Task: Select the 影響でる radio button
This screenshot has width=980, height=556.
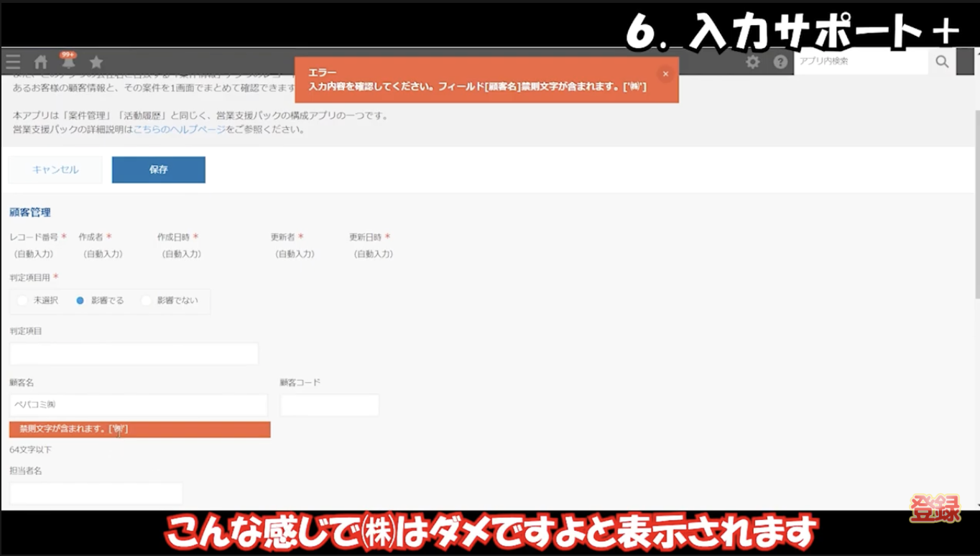Action: coord(78,300)
